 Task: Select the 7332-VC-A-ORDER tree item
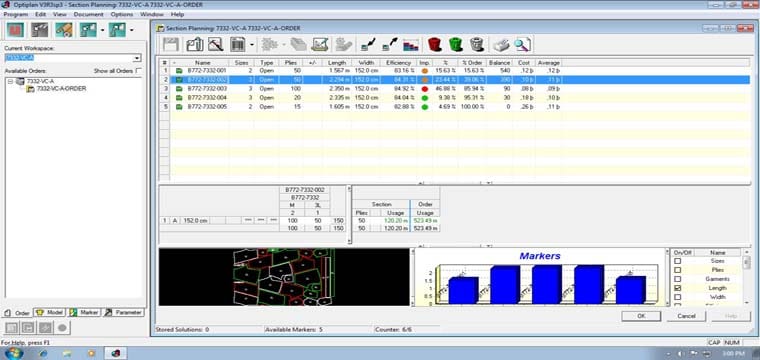coord(62,89)
